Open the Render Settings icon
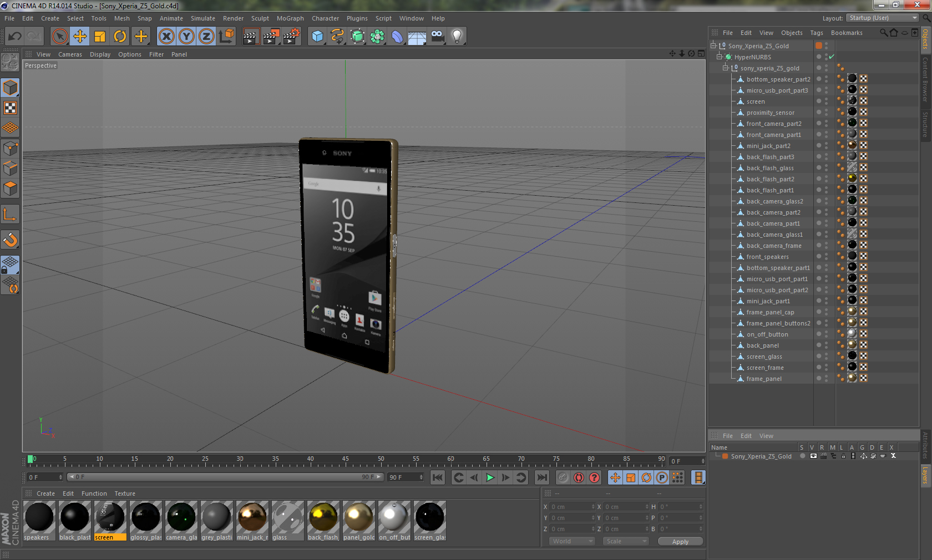The height and width of the screenshot is (560, 932). (292, 37)
